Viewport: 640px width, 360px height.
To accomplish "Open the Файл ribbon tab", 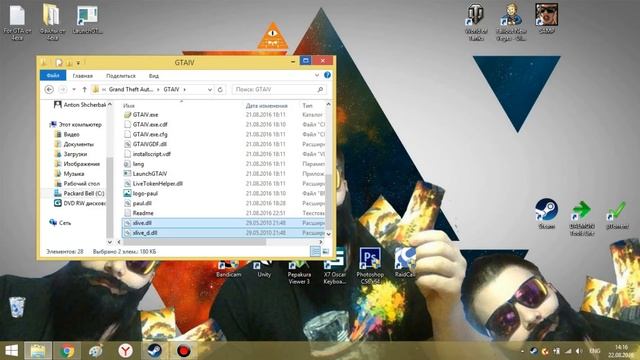I will click(53, 76).
